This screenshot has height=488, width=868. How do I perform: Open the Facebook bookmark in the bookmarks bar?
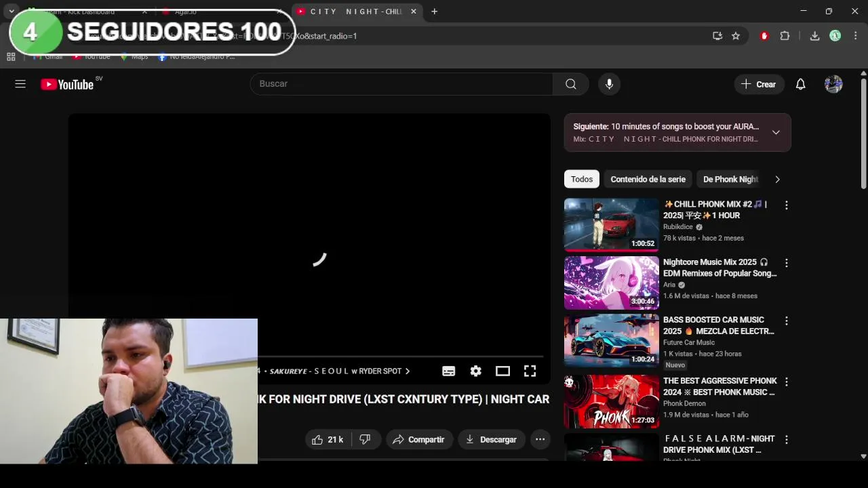(197, 57)
